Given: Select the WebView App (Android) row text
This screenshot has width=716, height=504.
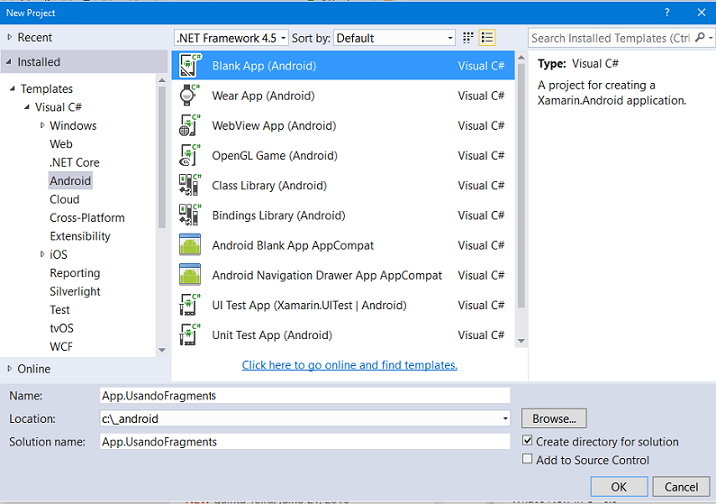Looking at the screenshot, I should click(274, 126).
